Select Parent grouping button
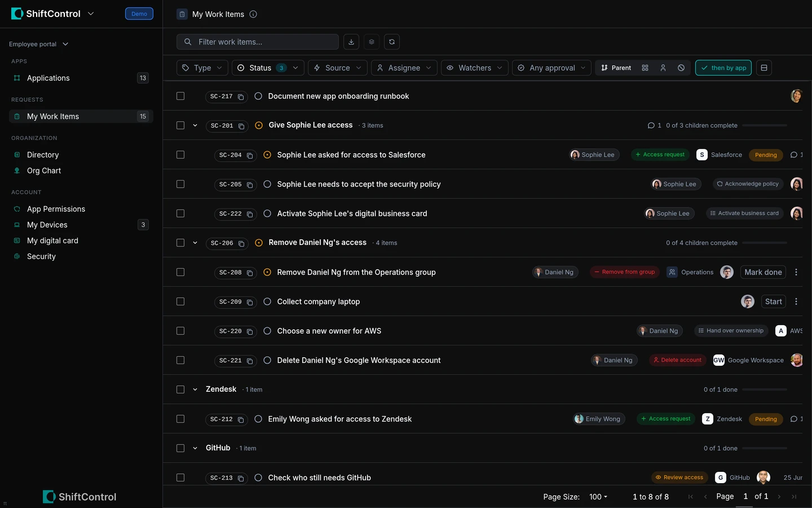This screenshot has height=508, width=812. tap(616, 68)
